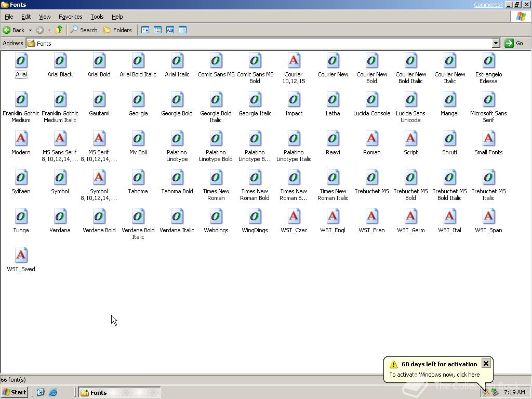Toggle the Folders pane button
Viewport: 532px width, 399px height.
pyautogui.click(x=117, y=30)
